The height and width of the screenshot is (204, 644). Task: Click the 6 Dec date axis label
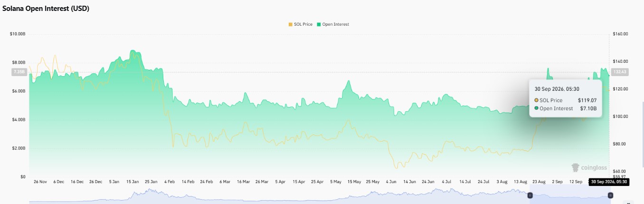coord(59,182)
